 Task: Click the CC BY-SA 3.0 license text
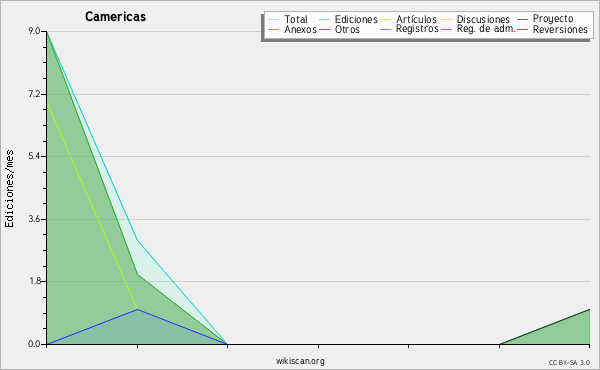tap(569, 362)
